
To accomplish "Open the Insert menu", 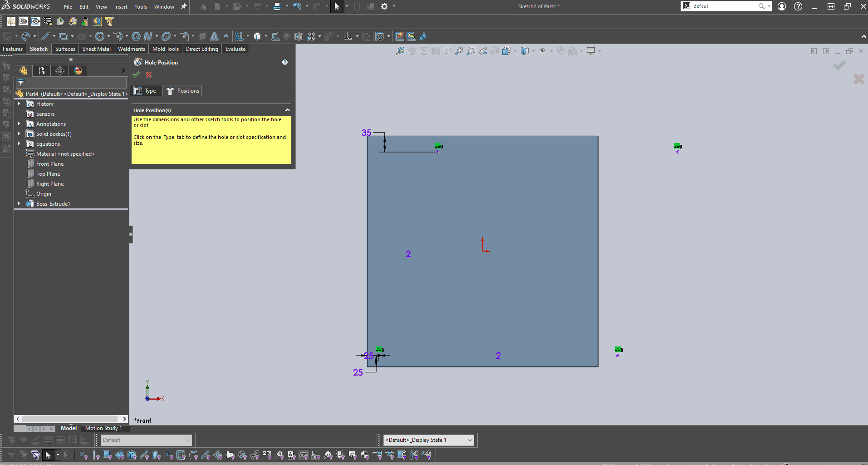I will pyautogui.click(x=121, y=7).
